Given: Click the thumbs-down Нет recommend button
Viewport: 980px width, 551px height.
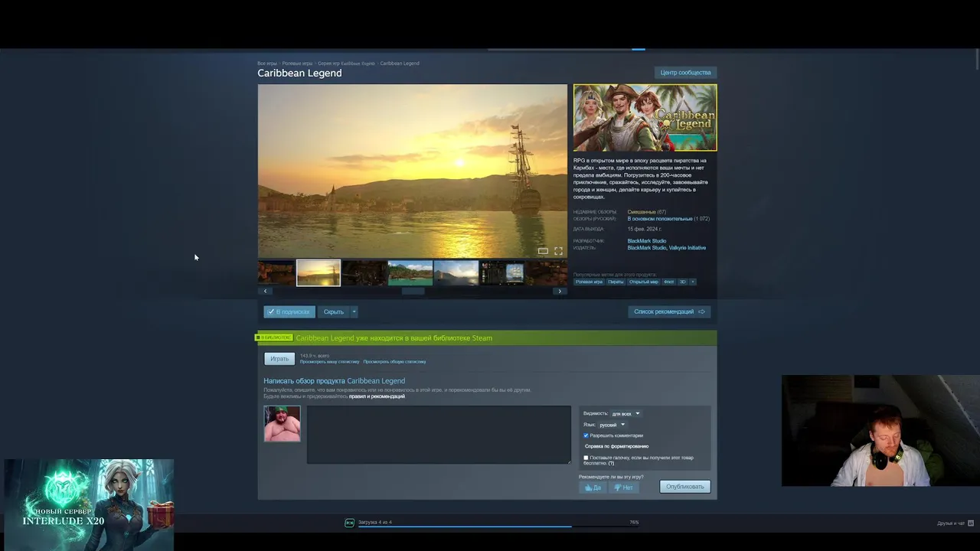Looking at the screenshot, I should [623, 487].
